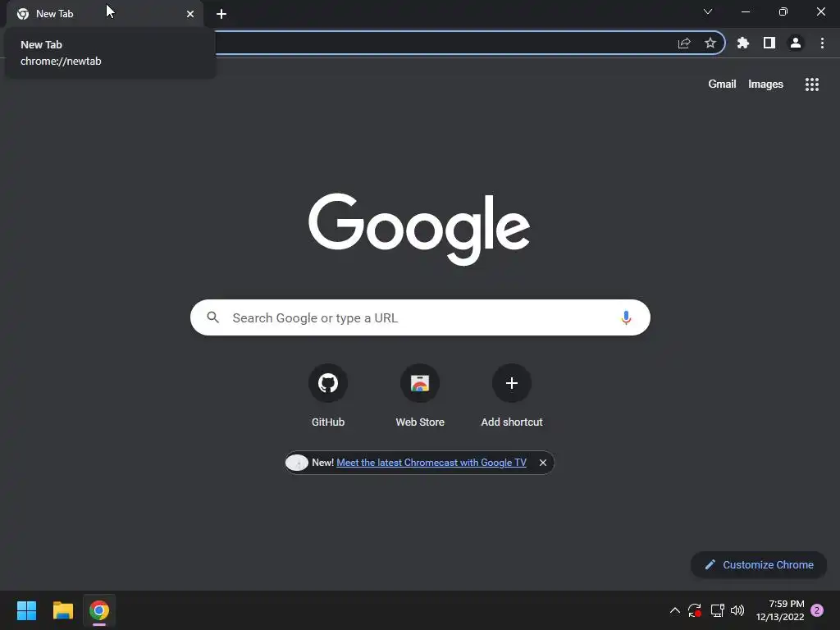Focus the Search Google or type a URL box

[x=420, y=317]
